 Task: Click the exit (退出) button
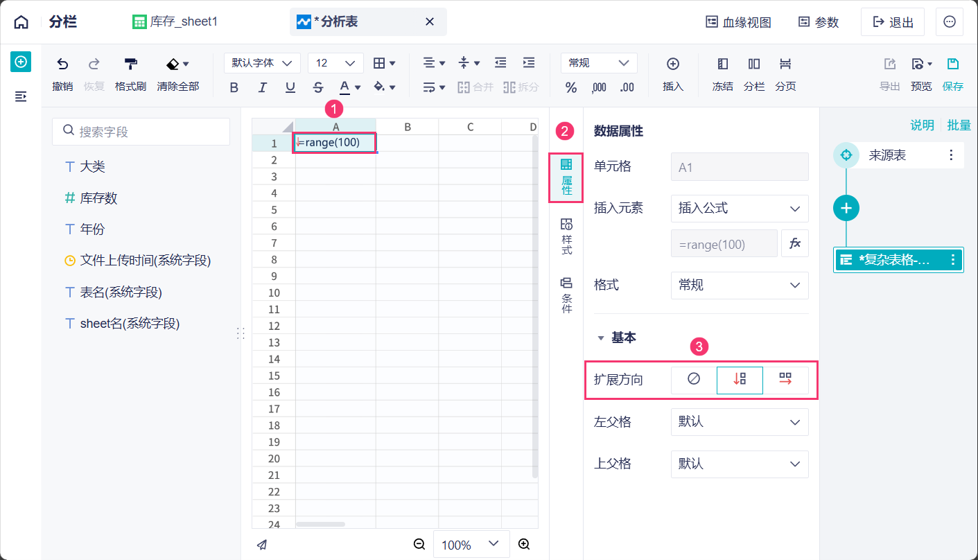click(893, 22)
